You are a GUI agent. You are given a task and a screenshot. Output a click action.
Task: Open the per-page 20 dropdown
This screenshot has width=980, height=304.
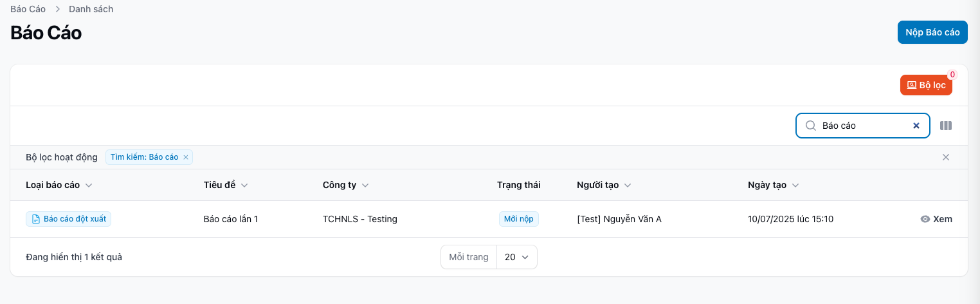coord(516,257)
